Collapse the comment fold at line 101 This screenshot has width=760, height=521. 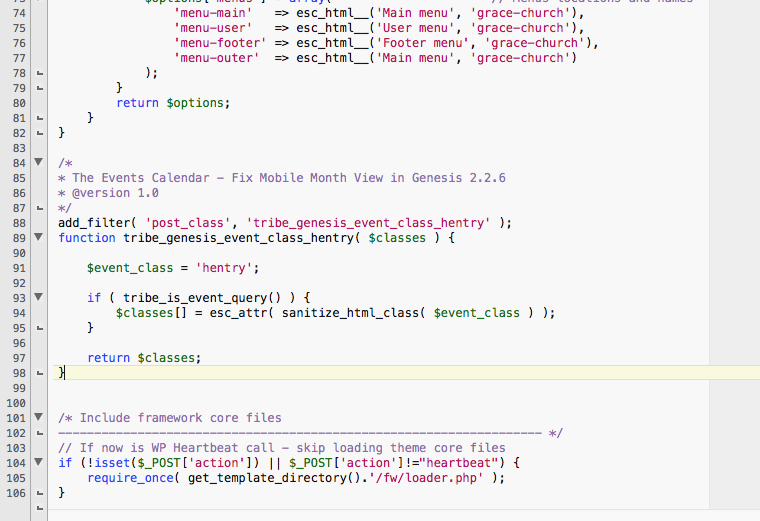click(39, 418)
